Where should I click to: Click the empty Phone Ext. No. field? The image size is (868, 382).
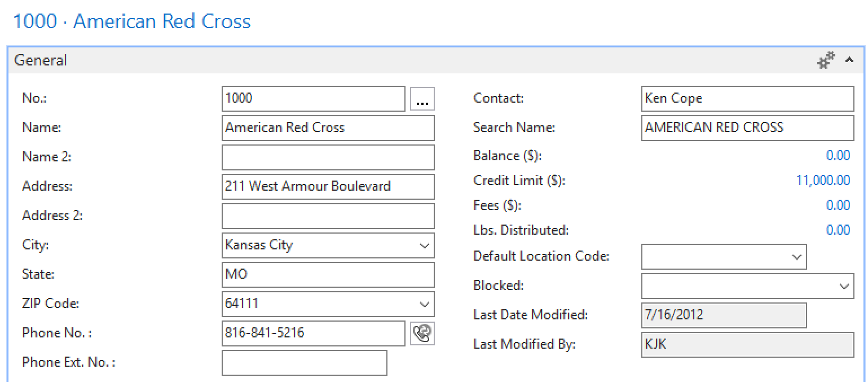click(304, 363)
